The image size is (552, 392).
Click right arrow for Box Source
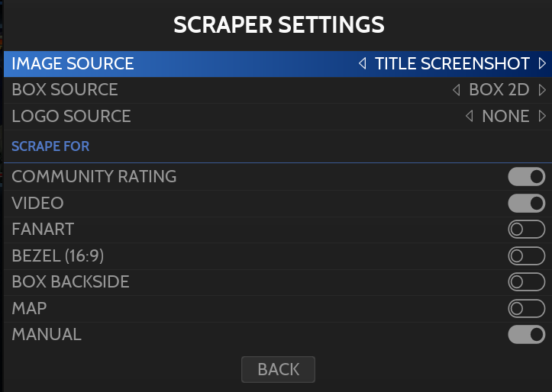pos(542,90)
